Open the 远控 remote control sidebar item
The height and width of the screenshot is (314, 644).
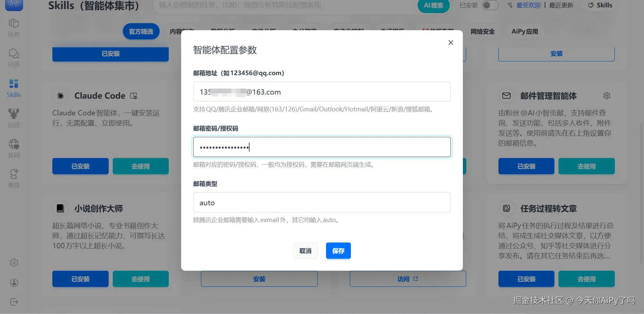(x=14, y=118)
